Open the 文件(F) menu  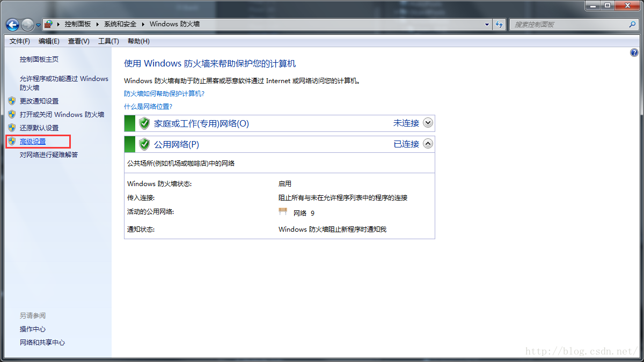[20, 41]
